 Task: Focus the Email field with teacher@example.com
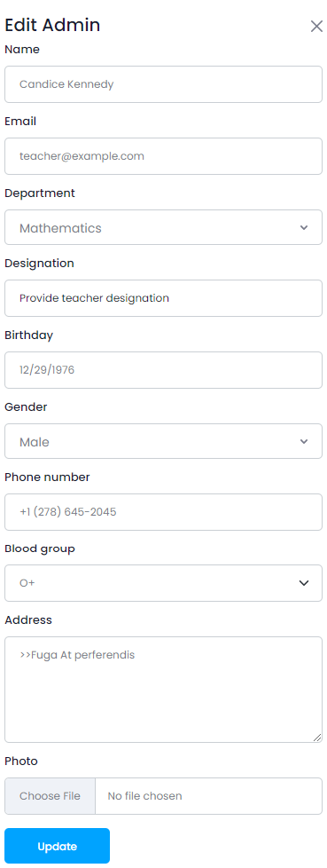pyautogui.click(x=163, y=156)
